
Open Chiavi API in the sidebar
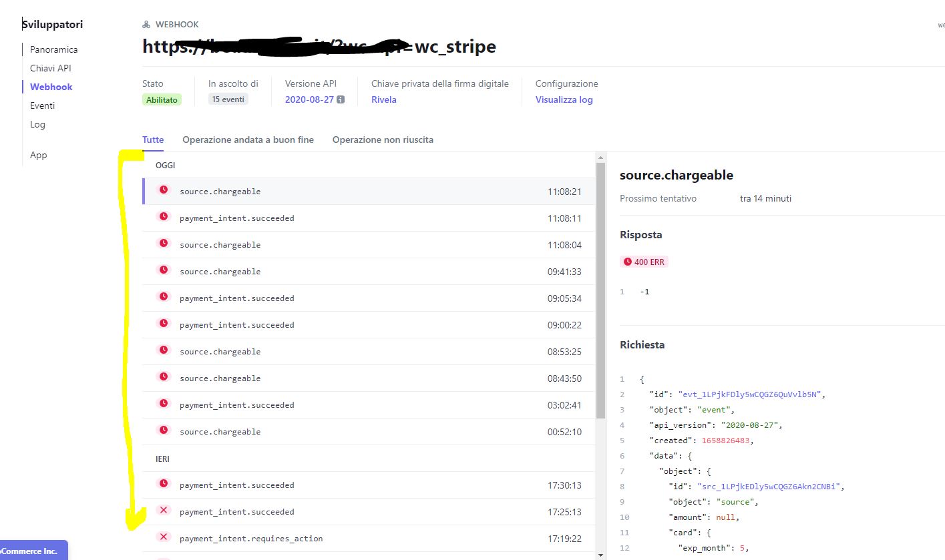tap(50, 68)
